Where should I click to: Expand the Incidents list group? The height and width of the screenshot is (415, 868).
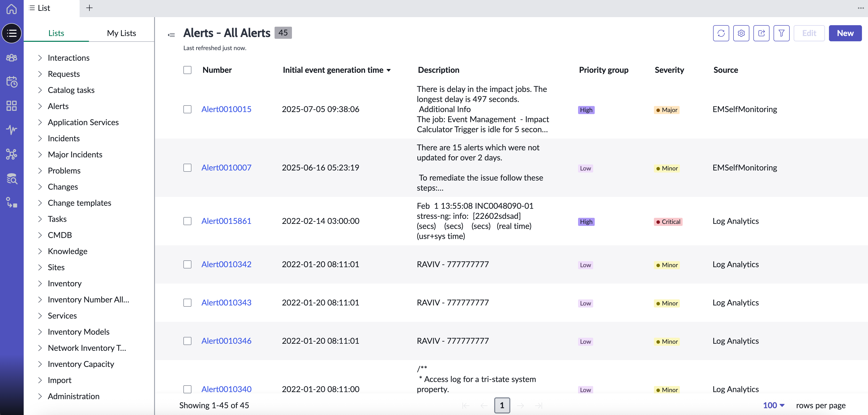pyautogui.click(x=40, y=139)
